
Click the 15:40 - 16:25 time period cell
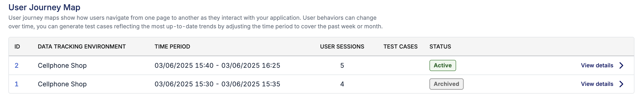217,65
